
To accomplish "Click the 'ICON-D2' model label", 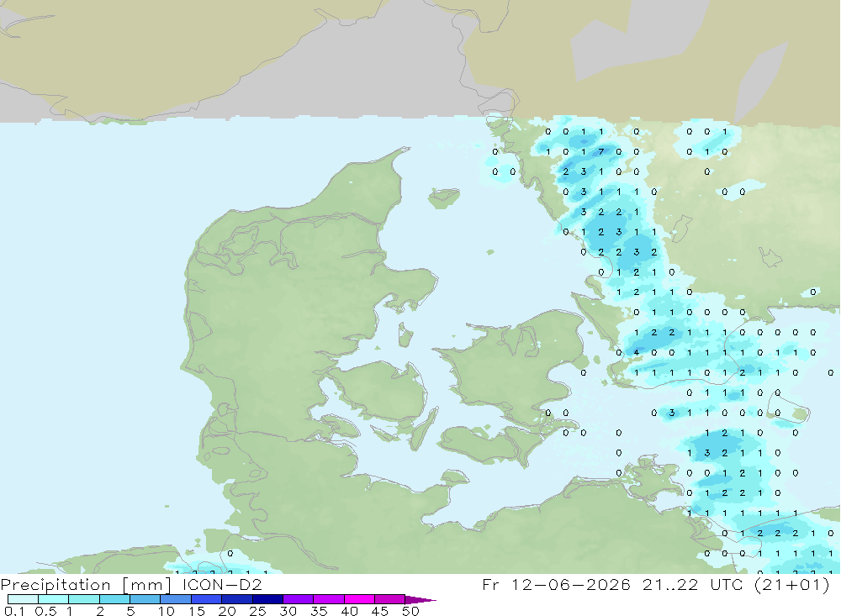I will tap(222, 584).
